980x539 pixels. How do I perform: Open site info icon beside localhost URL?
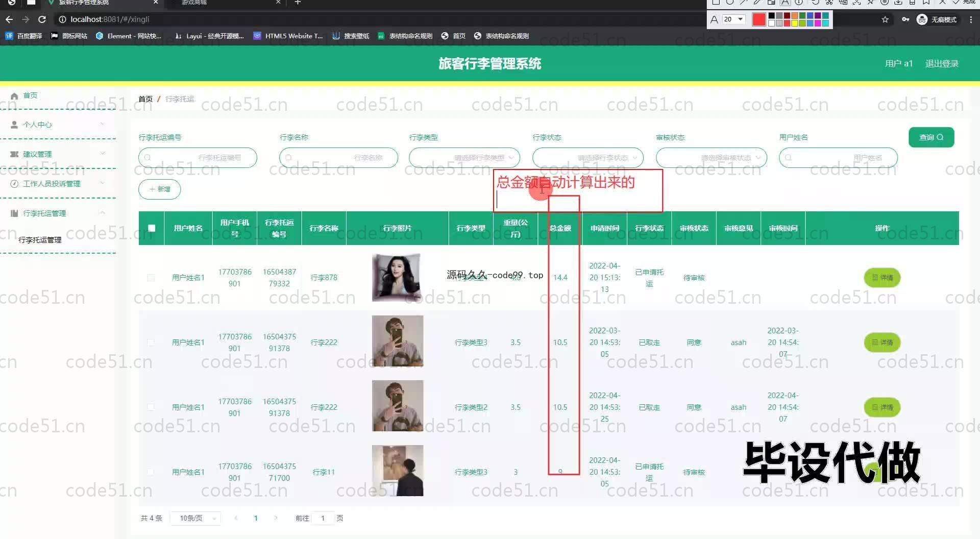[x=62, y=19]
